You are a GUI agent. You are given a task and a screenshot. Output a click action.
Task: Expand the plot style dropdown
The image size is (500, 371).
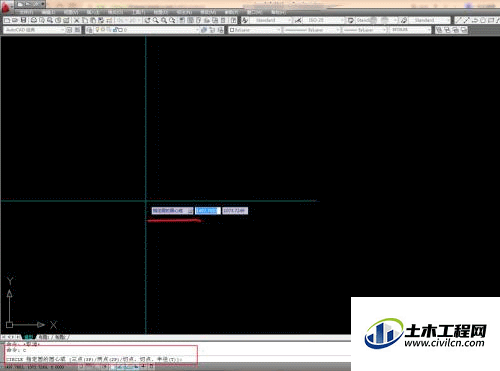pyautogui.click(x=429, y=30)
